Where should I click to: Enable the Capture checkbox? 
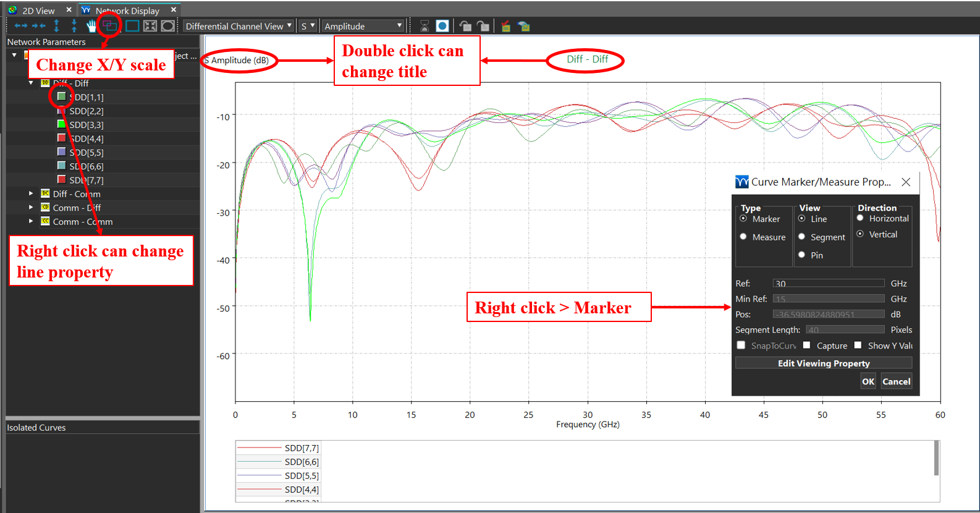806,345
